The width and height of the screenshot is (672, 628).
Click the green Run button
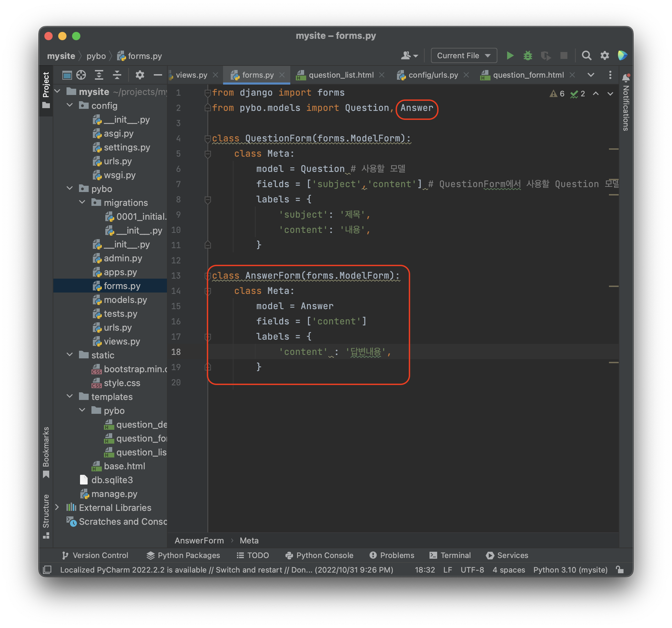pyautogui.click(x=510, y=55)
